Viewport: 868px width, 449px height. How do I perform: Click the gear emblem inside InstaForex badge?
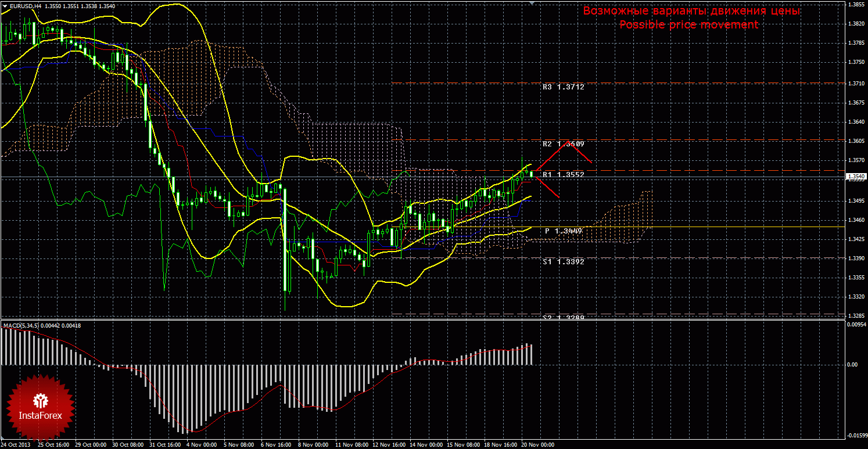pos(41,400)
